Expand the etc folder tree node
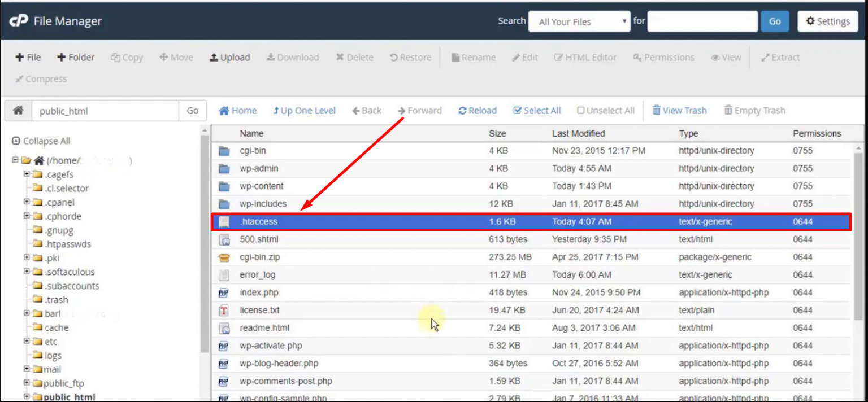This screenshot has height=402, width=868. click(27, 341)
